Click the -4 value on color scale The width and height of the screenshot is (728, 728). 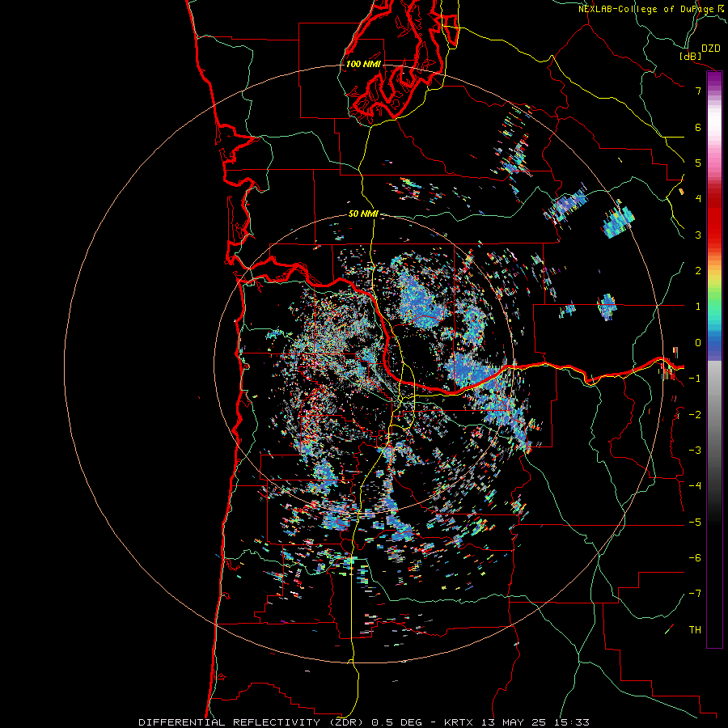pos(695,486)
